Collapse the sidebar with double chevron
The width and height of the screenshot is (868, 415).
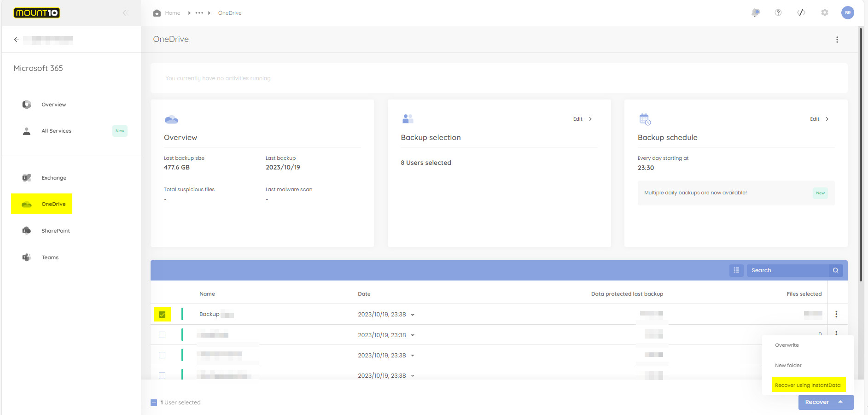(125, 13)
